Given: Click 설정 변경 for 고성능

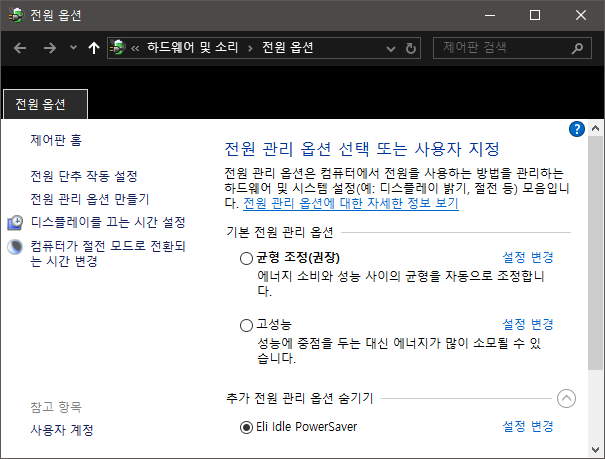Looking at the screenshot, I should [x=528, y=324].
